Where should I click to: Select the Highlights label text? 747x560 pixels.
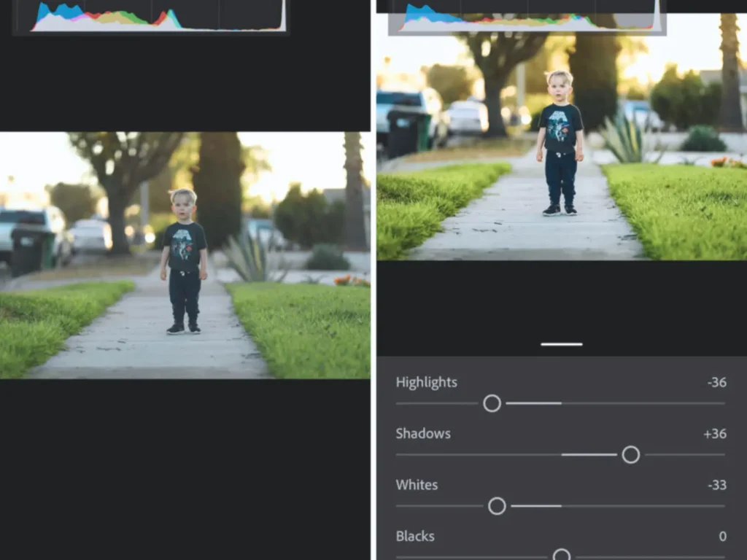click(x=426, y=382)
